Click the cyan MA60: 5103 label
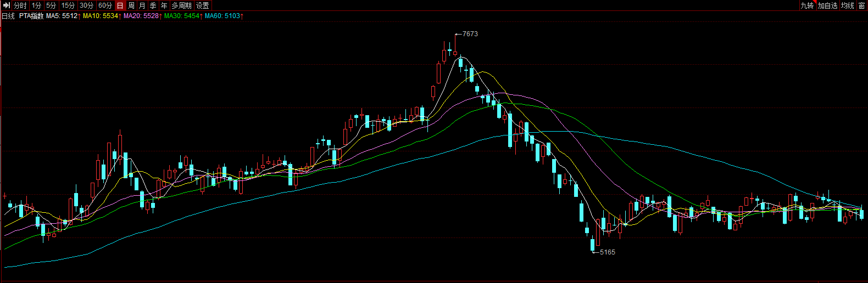This screenshot has height=283, width=868. pyautogui.click(x=224, y=16)
